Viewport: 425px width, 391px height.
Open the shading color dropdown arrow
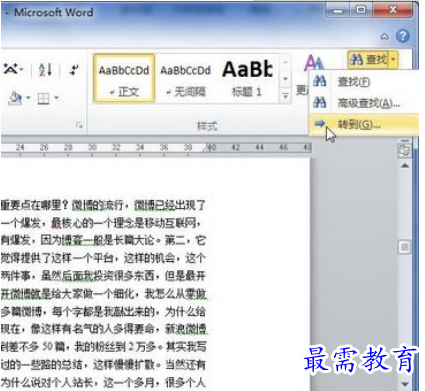(28, 98)
